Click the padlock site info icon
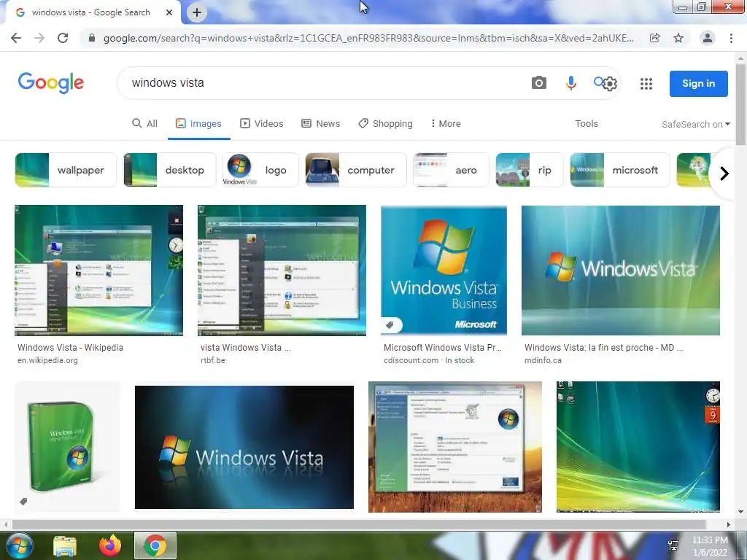 tap(92, 38)
